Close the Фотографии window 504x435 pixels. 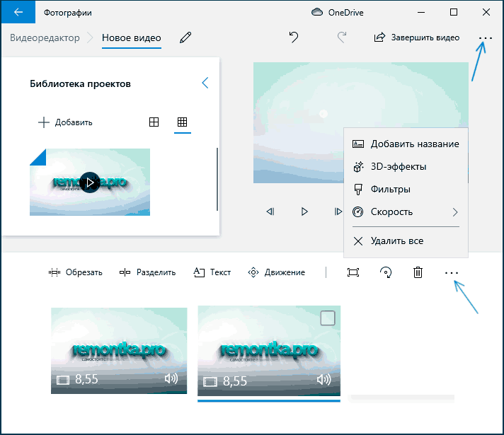click(x=486, y=12)
